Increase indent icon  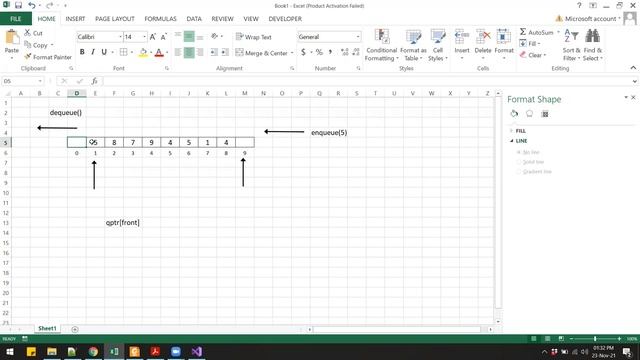[225, 52]
